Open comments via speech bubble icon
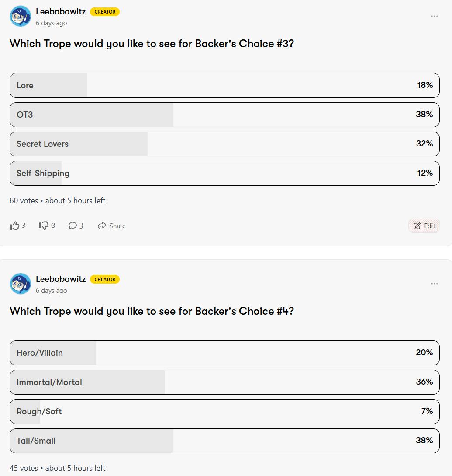 point(72,226)
